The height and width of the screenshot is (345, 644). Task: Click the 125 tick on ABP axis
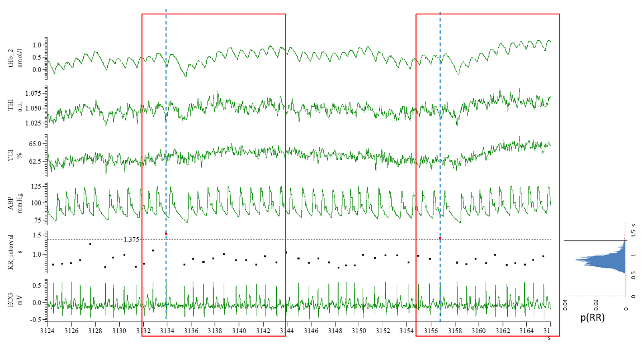click(x=36, y=186)
